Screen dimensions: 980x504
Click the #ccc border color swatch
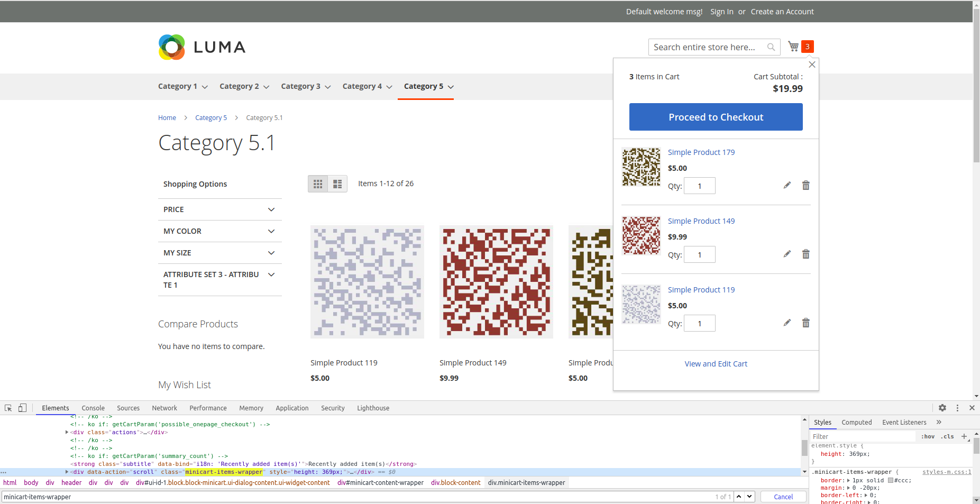[891, 480]
